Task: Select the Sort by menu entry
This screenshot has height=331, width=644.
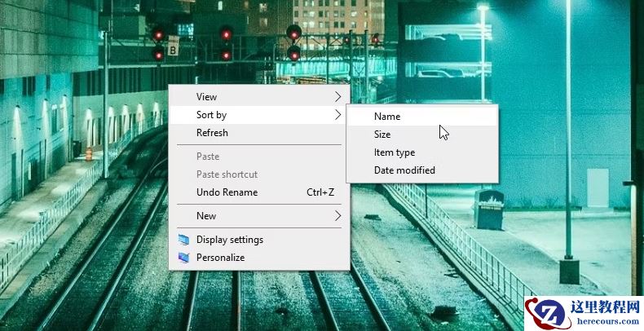Action: coord(259,115)
